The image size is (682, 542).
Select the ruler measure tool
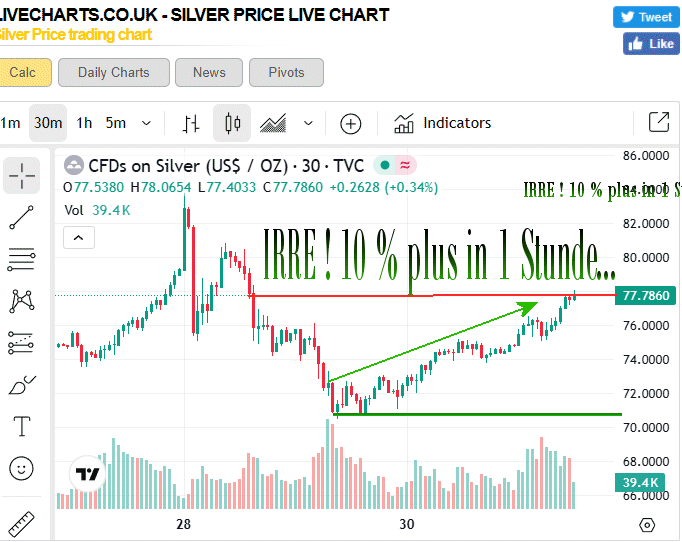[21, 521]
